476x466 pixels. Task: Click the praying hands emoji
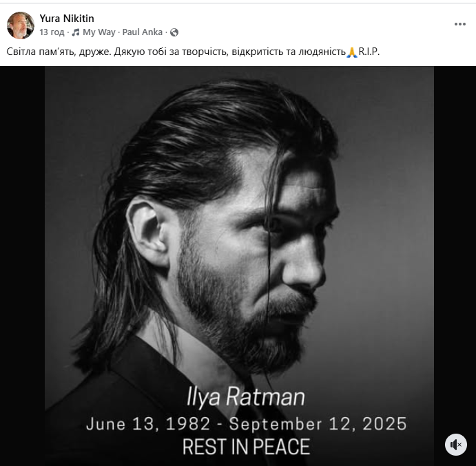[352, 52]
